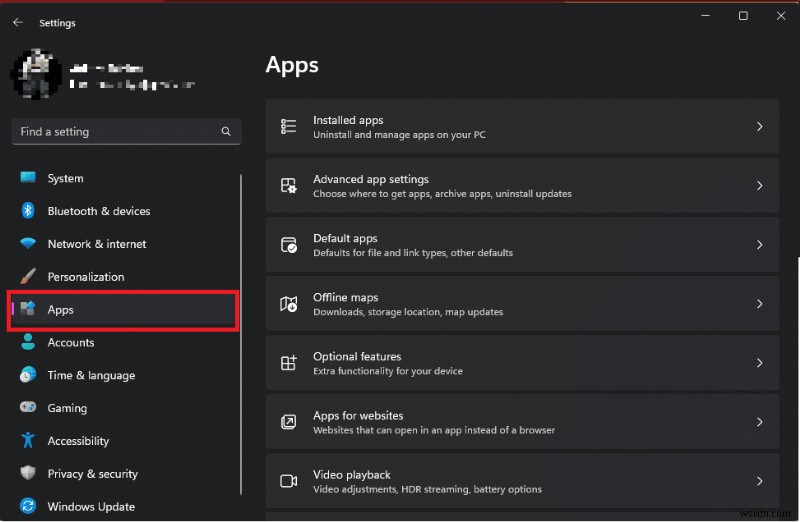Click the Time & language globe icon

(x=28, y=375)
